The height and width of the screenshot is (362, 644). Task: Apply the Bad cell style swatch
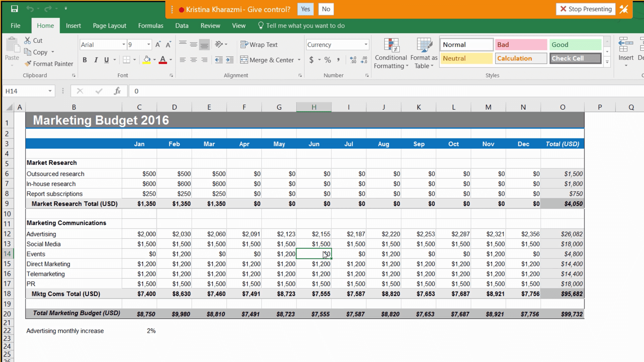[521, 45]
